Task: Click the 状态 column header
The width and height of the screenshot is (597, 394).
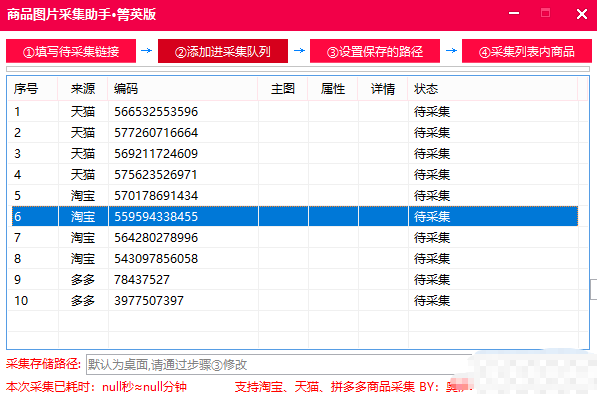Action: (493, 89)
